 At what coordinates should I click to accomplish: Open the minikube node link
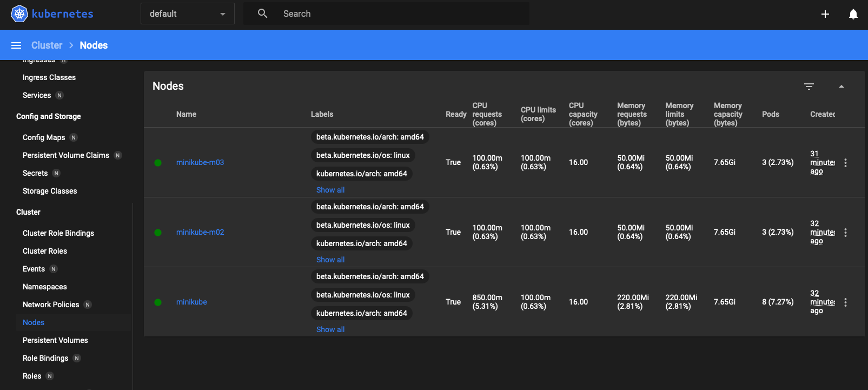pyautogui.click(x=191, y=302)
